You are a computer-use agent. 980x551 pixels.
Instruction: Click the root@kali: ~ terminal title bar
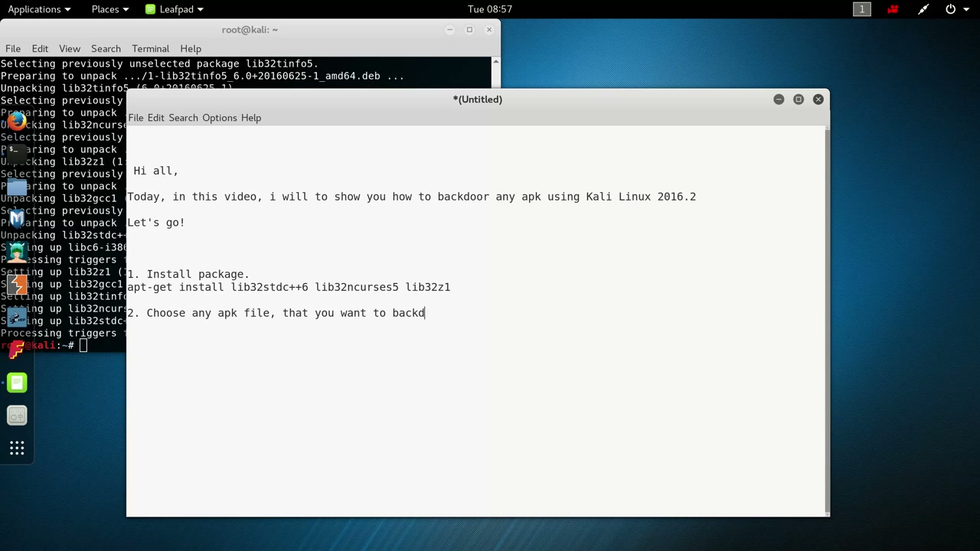point(250,30)
